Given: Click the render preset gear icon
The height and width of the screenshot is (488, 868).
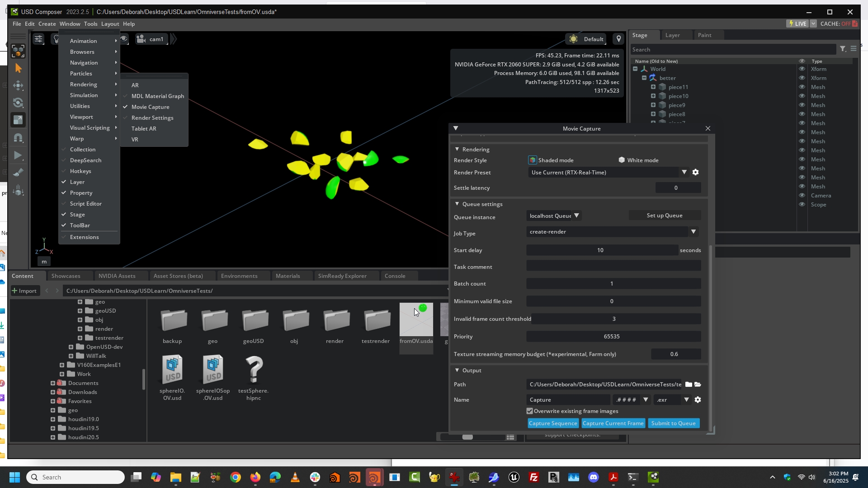Looking at the screenshot, I should 695,172.
